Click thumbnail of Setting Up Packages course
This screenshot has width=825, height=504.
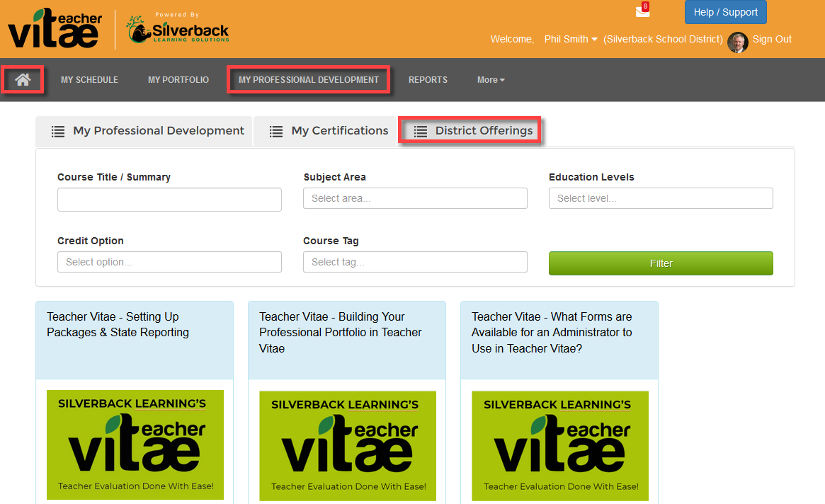135,445
